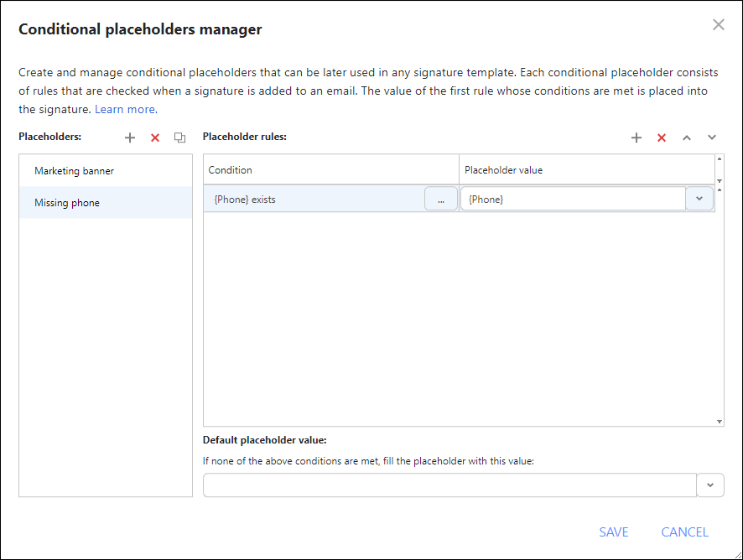Open the Learn more link
This screenshot has width=743, height=560.
pos(124,109)
